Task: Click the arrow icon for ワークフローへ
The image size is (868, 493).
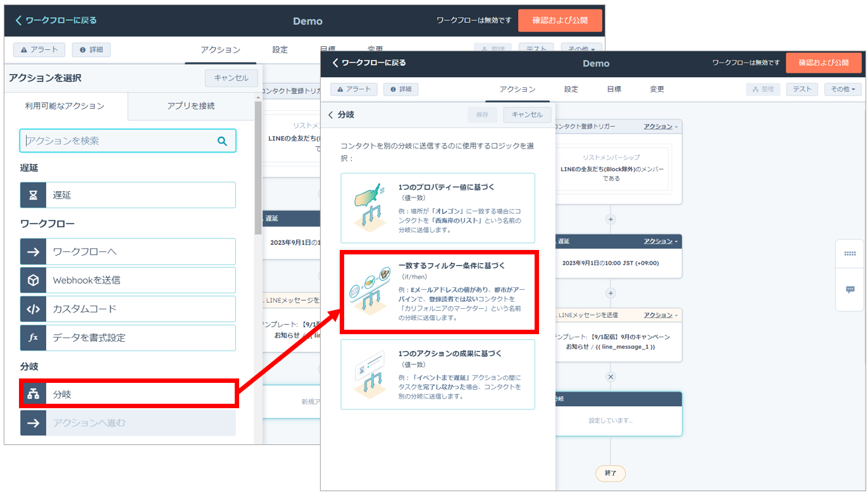Action: click(33, 252)
